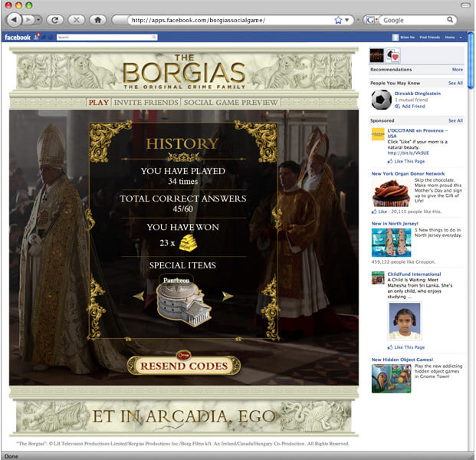Click the North Jersey Groupon ad image
The width and height of the screenshot is (476, 460).
tap(392, 242)
